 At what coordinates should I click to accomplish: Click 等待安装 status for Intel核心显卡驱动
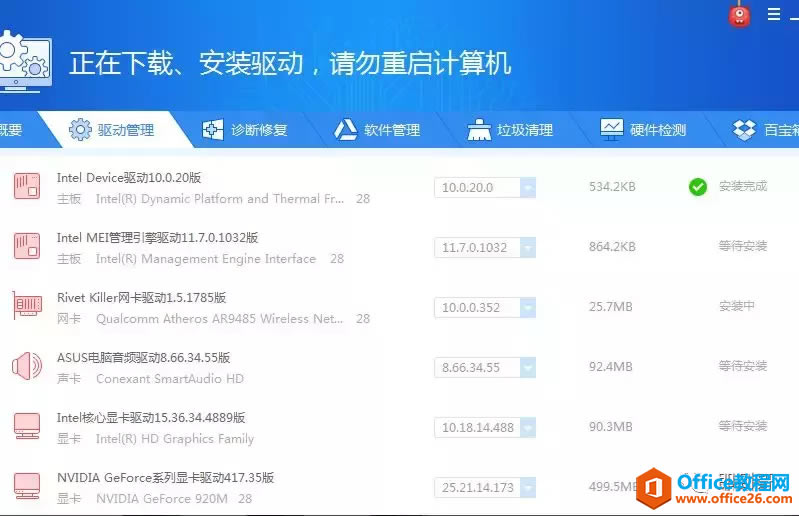(743, 426)
